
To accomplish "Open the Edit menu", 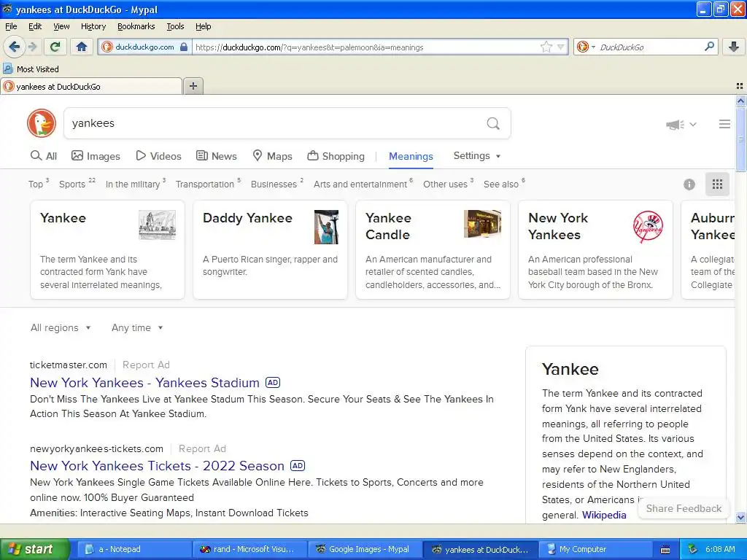I will point(35,26).
